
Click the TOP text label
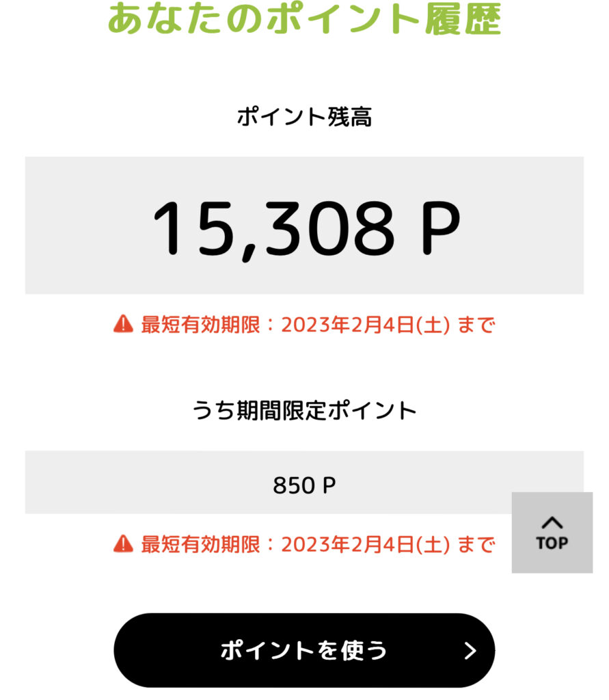click(552, 543)
